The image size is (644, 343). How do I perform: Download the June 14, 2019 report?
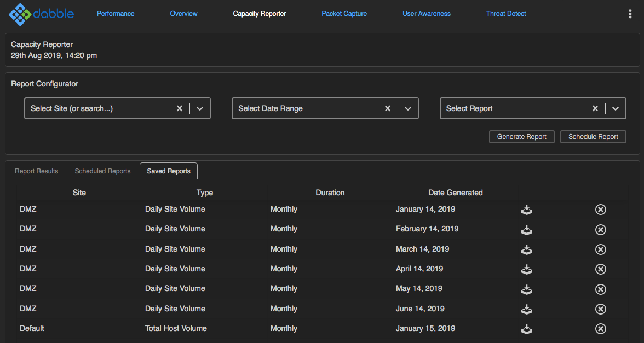[526, 309]
